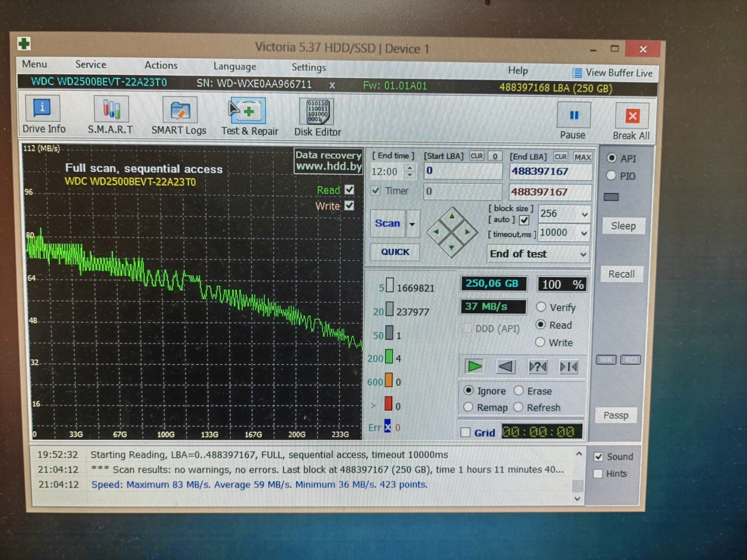747x560 pixels.
Task: Open the Disk Editor tool
Action: [317, 118]
